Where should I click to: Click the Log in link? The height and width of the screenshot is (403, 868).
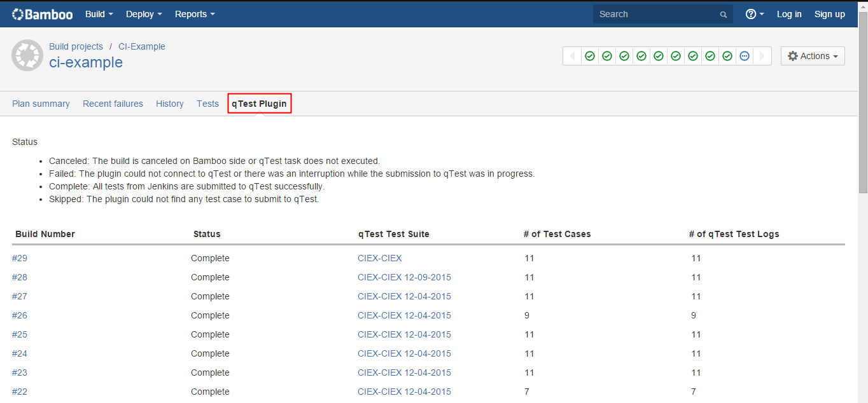click(789, 14)
